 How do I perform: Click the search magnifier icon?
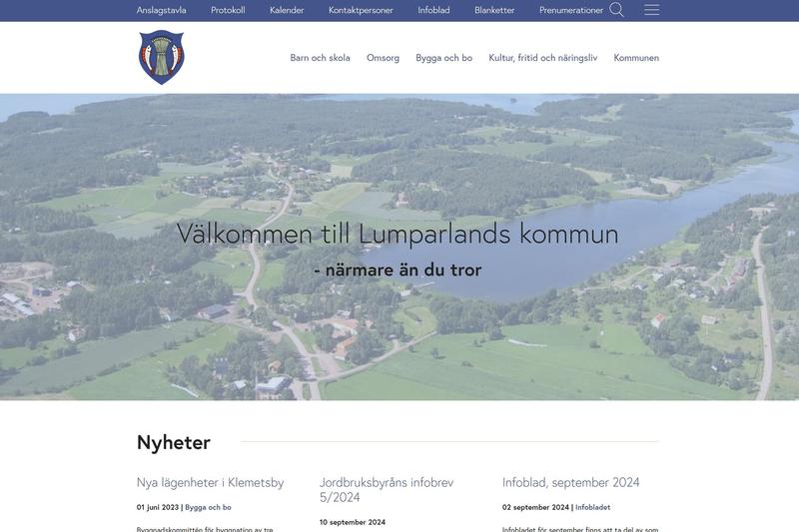[616, 10]
